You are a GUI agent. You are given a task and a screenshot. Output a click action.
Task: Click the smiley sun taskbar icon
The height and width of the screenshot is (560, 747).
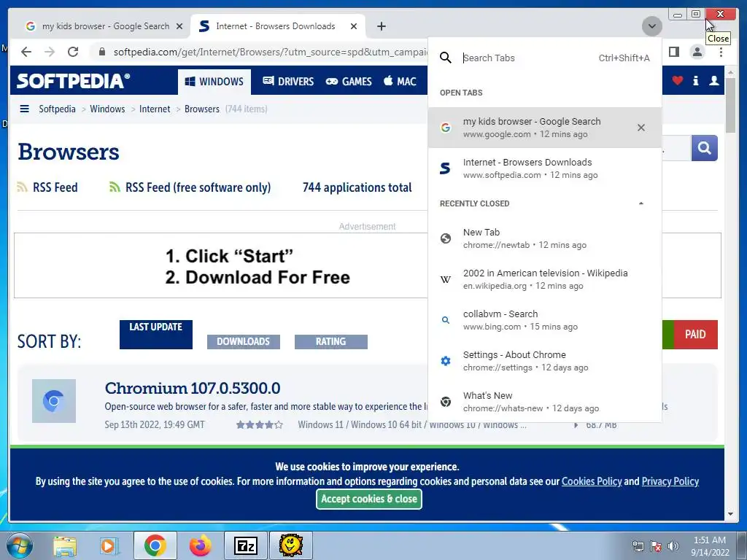(x=290, y=545)
